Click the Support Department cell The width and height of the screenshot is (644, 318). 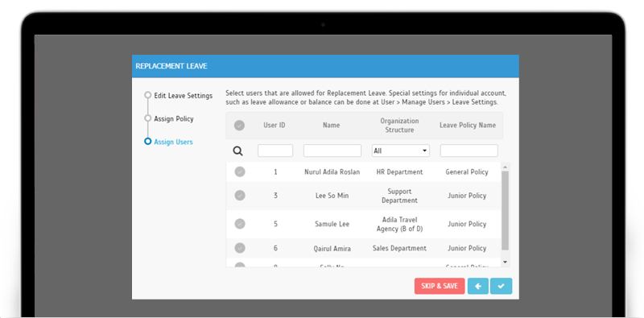[399, 196]
